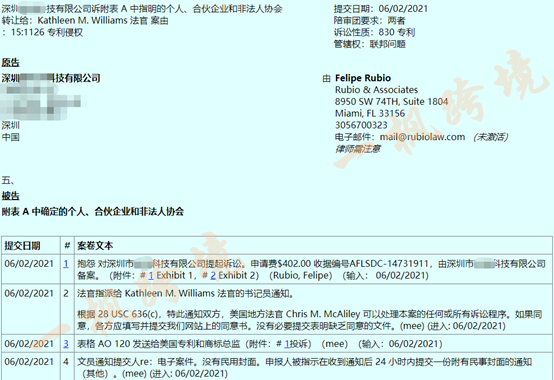Image resolution: width=554 pixels, height=380 pixels.
Task: Select phone number 3056700323
Action: (361, 125)
